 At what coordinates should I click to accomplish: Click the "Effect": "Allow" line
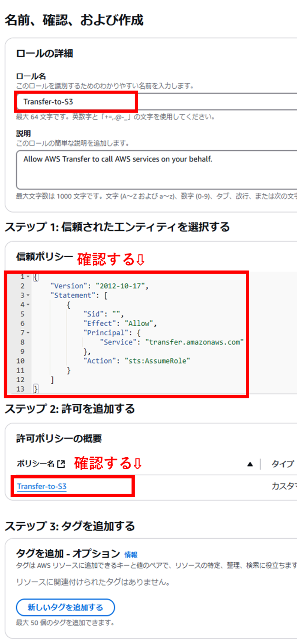pos(120,323)
